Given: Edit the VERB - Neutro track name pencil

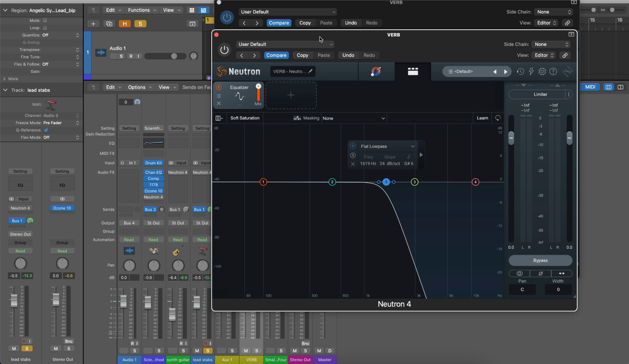Looking at the screenshot, I should (x=310, y=71).
